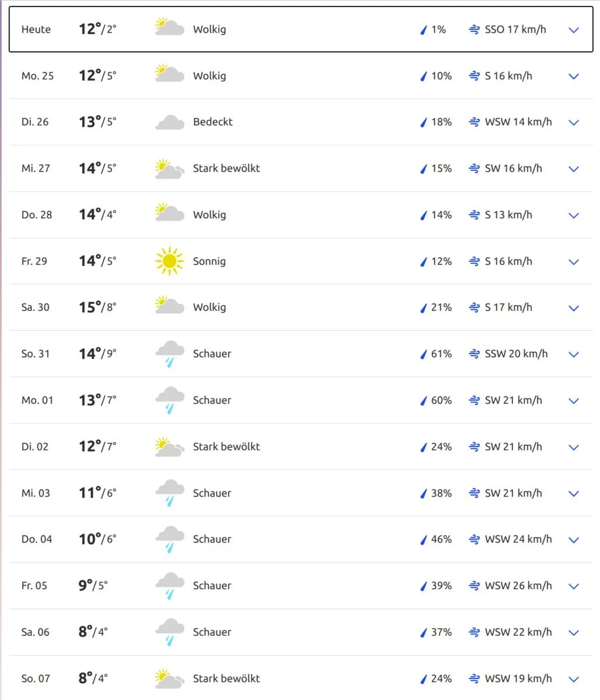Image resolution: width=600 pixels, height=700 pixels.
Task: Click the raindrop icon beside 61%
Action: point(424,354)
